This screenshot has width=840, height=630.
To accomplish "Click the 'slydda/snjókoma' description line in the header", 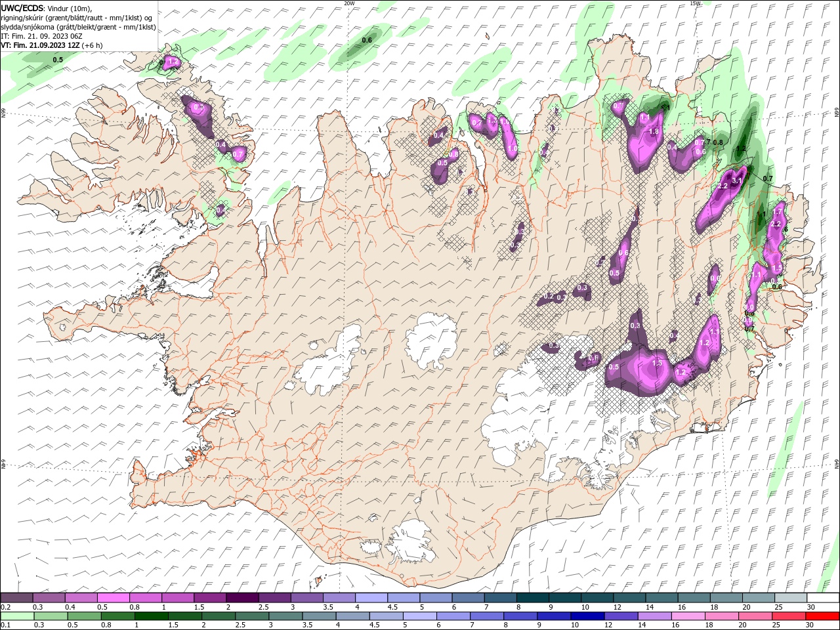I will coord(78,27).
